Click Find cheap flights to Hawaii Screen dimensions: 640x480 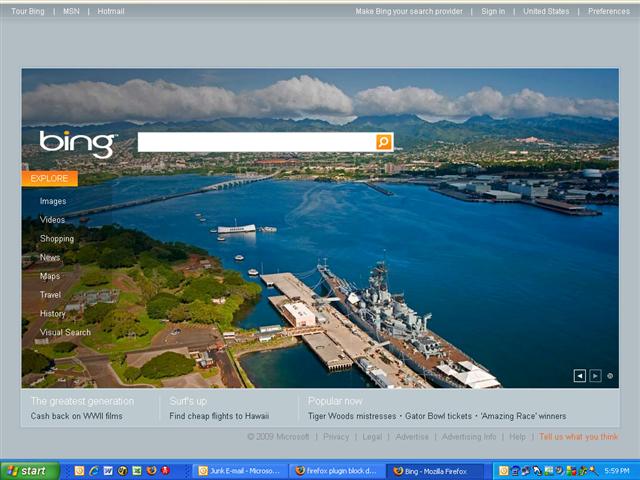coord(219,416)
